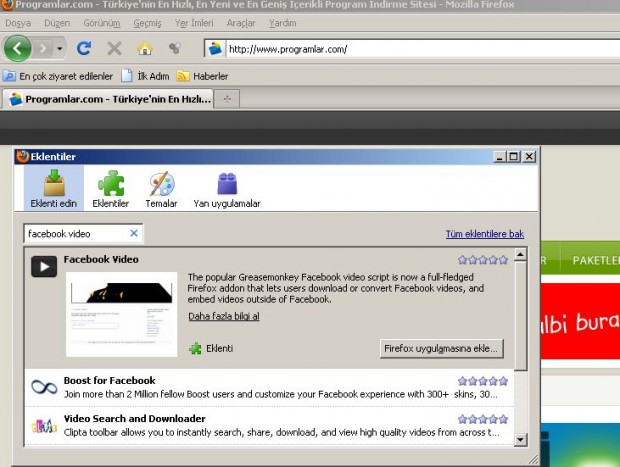The width and height of the screenshot is (620, 467).
Task: Click the Boost for Facebook infinity icon
Action: tap(44, 387)
